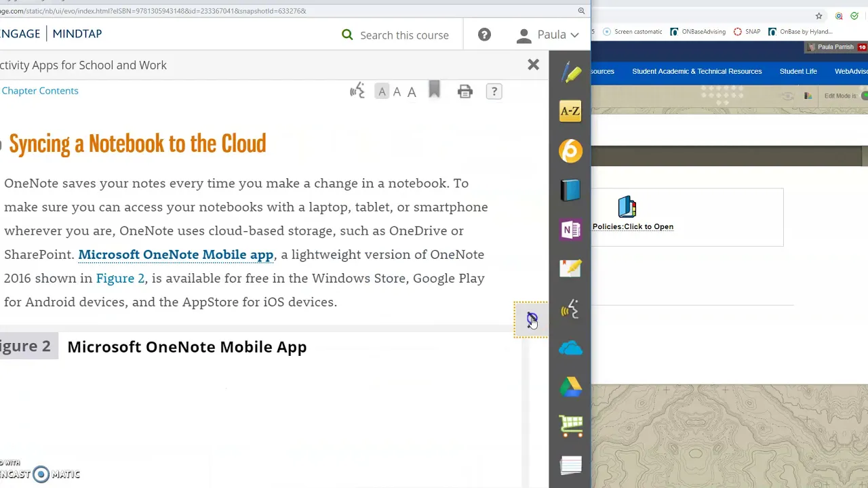This screenshot has width=868, height=488.
Task: Jump to the Figure 2 link
Action: coord(120,278)
